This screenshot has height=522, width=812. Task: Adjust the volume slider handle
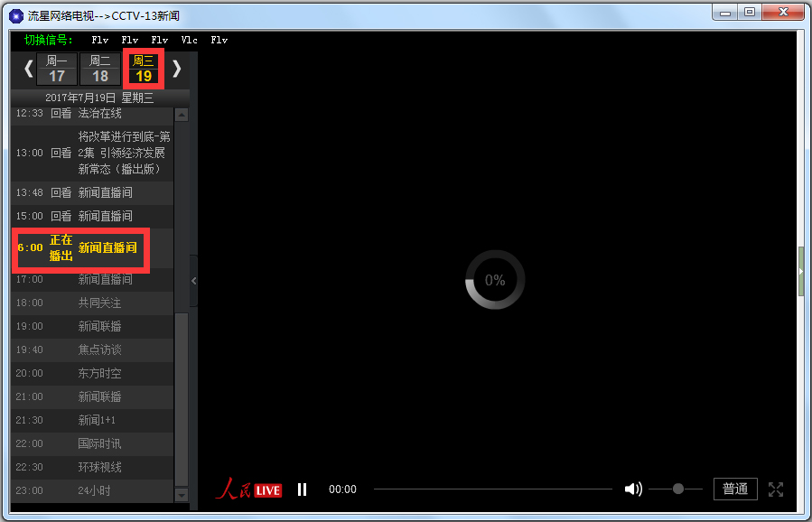[x=677, y=489]
